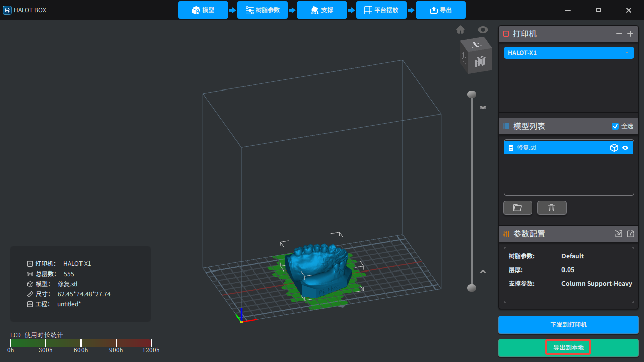Viewport: 644px width, 362px height.
Task: Switch to the 树脂参数 resin parameters tab
Action: click(263, 10)
